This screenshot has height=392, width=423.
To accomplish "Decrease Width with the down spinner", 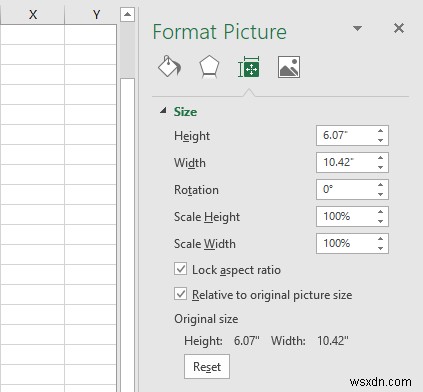I will pos(380,167).
